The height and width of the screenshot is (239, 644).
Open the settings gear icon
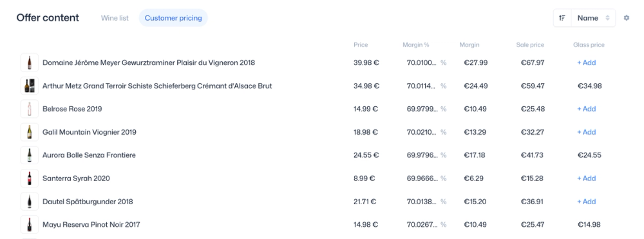[626, 18]
